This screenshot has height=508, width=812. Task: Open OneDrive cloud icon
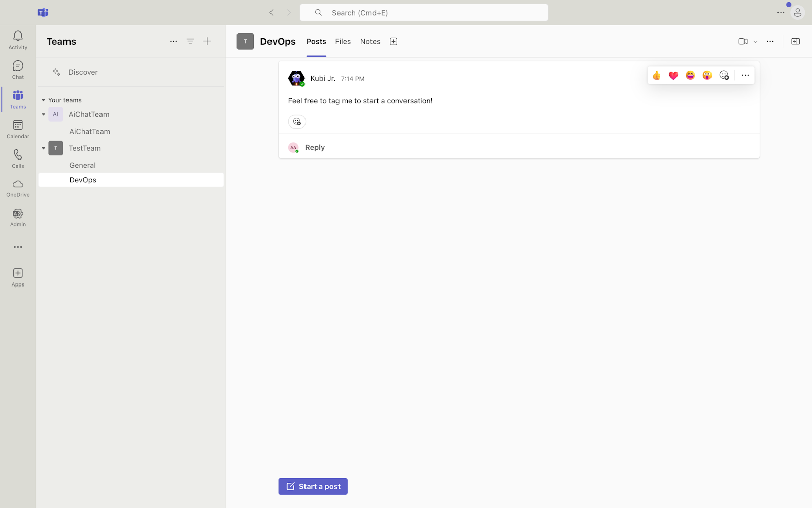click(18, 188)
